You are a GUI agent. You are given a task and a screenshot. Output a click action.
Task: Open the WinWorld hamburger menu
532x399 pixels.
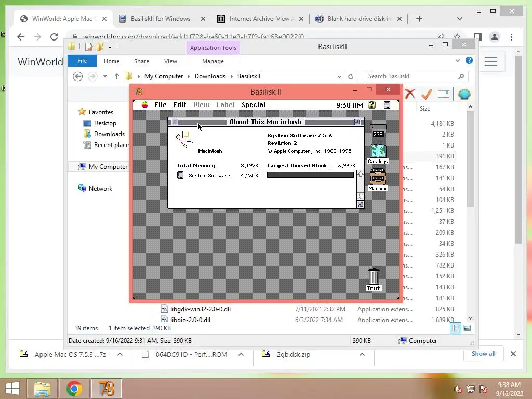tap(490, 61)
